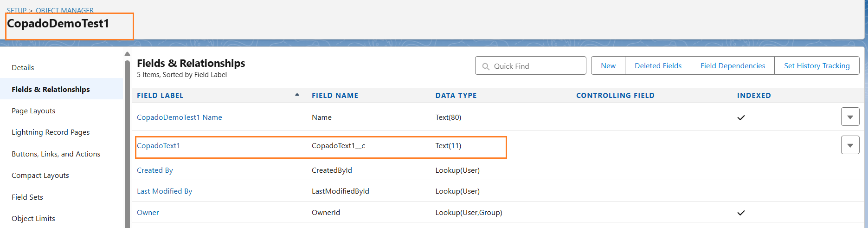The height and width of the screenshot is (228, 868).
Task: Open the CopadoText1 row action dropdown
Action: pyautogui.click(x=850, y=145)
